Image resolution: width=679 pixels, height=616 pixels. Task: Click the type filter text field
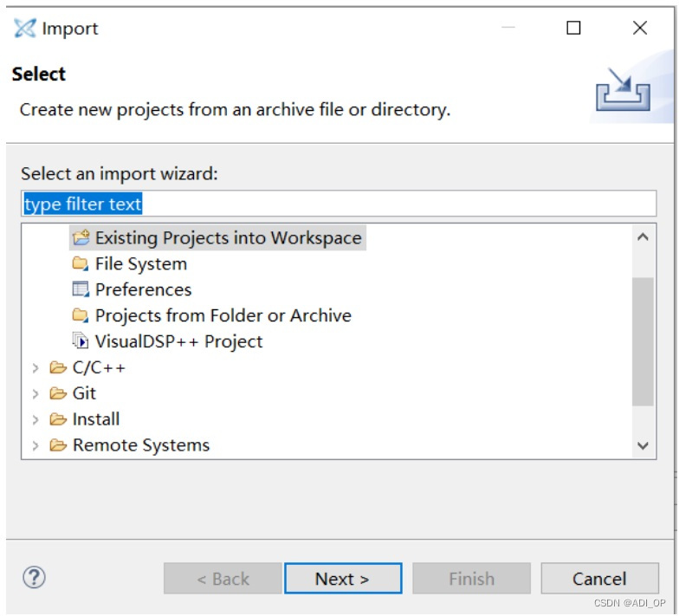click(339, 204)
